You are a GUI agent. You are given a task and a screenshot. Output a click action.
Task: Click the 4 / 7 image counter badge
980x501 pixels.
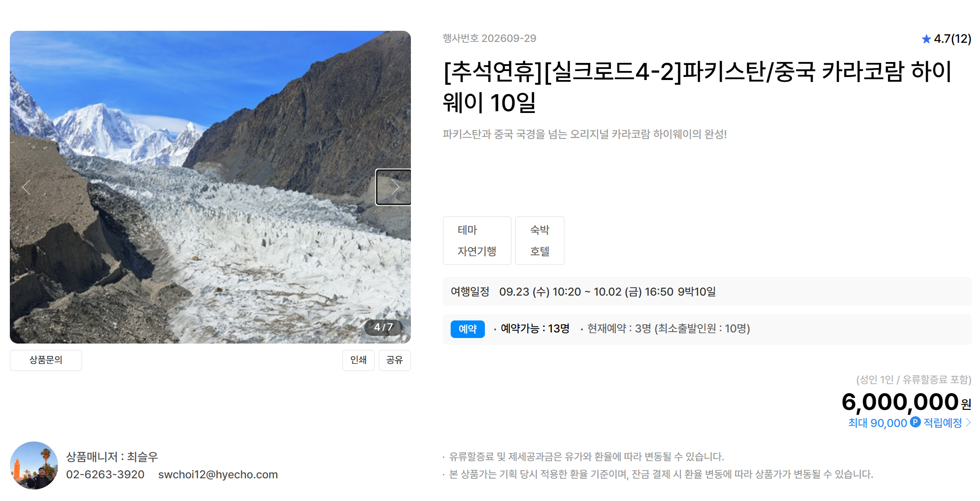[384, 327]
